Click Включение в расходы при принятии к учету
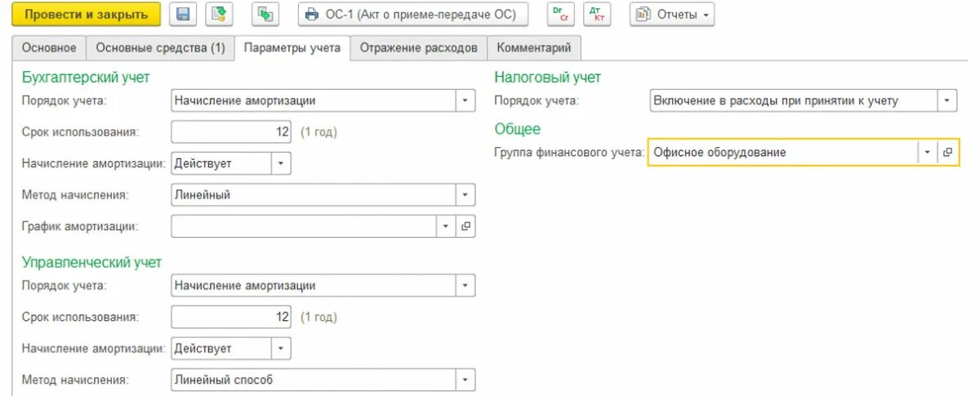 tap(775, 101)
